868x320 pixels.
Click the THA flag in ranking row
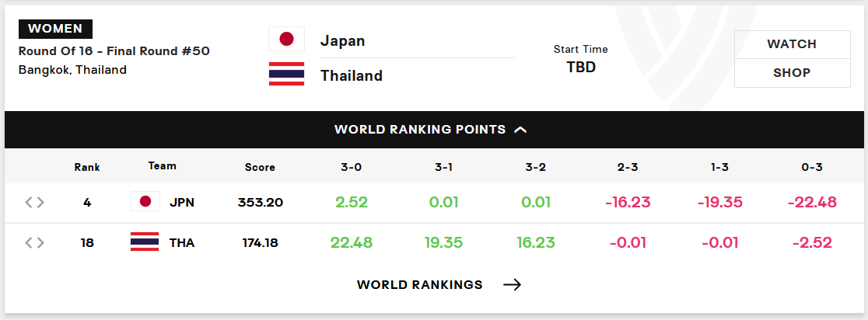pyautogui.click(x=145, y=242)
